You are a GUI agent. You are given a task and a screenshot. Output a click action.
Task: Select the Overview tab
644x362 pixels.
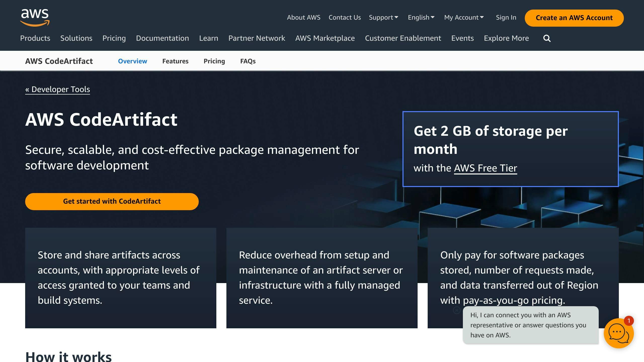[x=133, y=61]
